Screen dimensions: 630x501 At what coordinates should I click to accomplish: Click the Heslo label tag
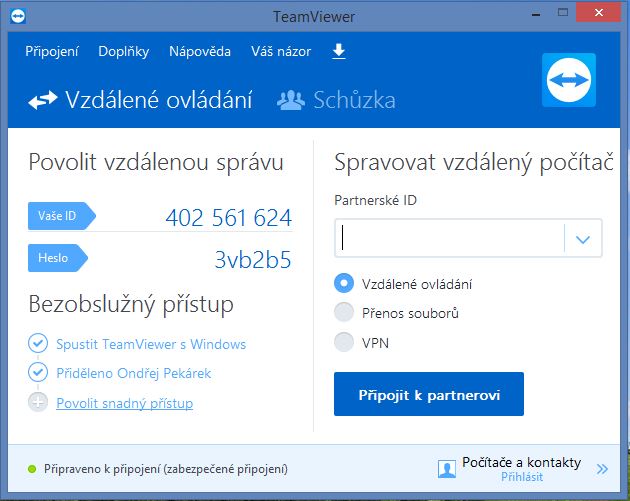coord(57,258)
